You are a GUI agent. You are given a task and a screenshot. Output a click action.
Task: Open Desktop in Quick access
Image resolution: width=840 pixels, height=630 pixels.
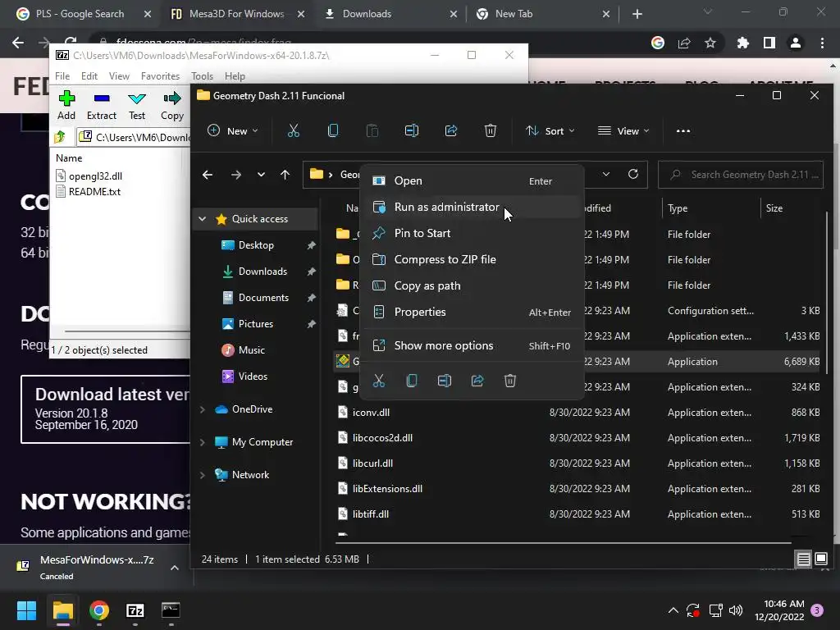pos(256,244)
